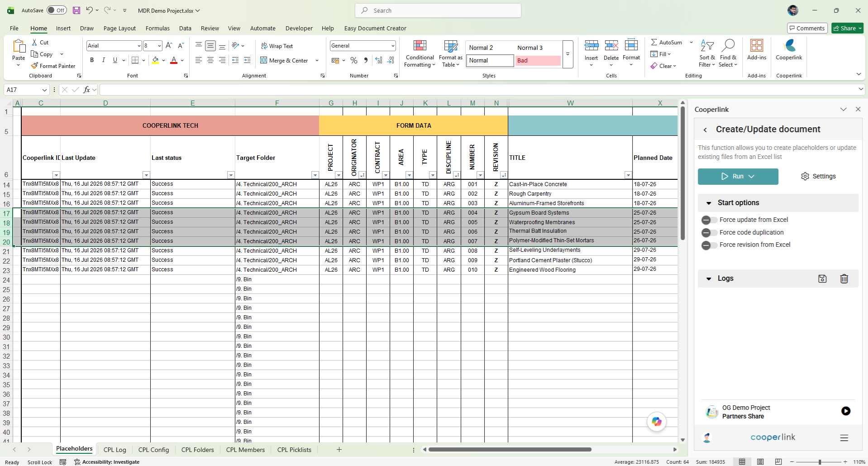
Task: Open the font name dropdown Arial
Action: 138,46
